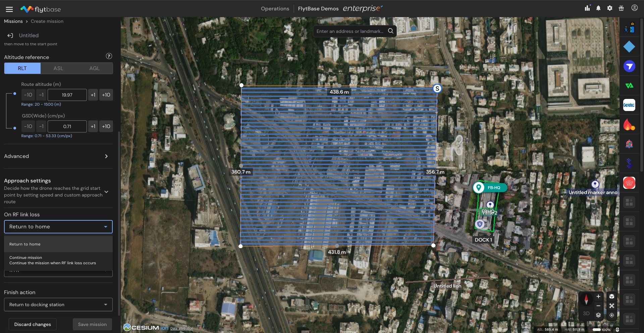Select AGL altitude reference
The width and height of the screenshot is (644, 333).
click(94, 68)
